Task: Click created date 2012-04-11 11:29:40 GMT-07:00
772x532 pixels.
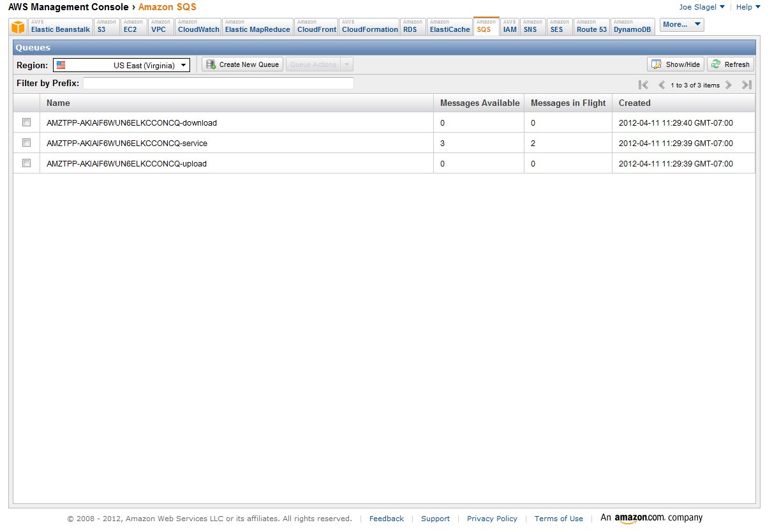Action: pyautogui.click(x=676, y=122)
